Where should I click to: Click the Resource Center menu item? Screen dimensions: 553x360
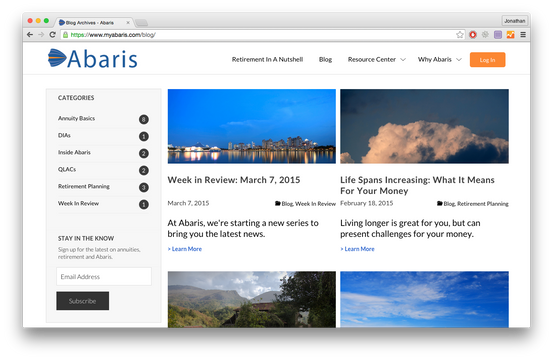(x=372, y=59)
